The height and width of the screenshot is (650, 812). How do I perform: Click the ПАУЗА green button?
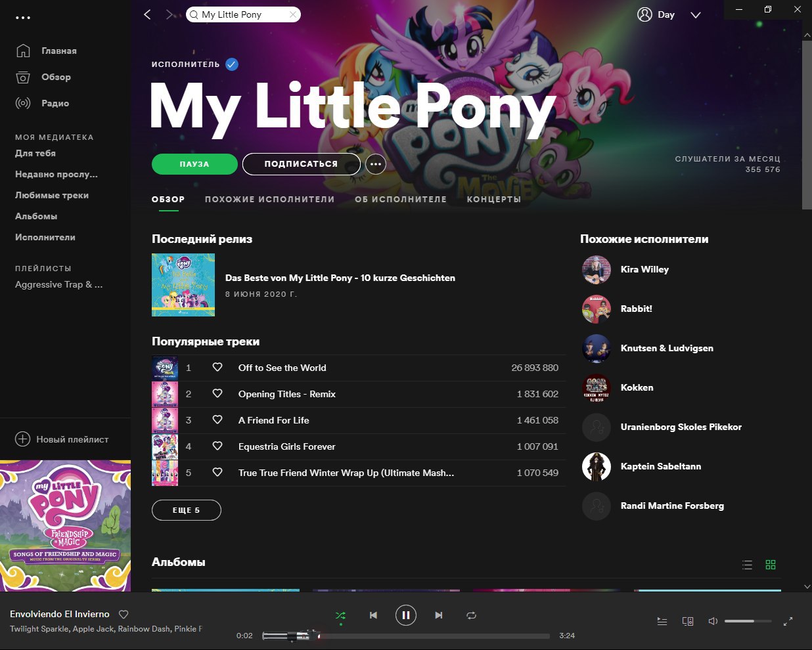click(194, 164)
